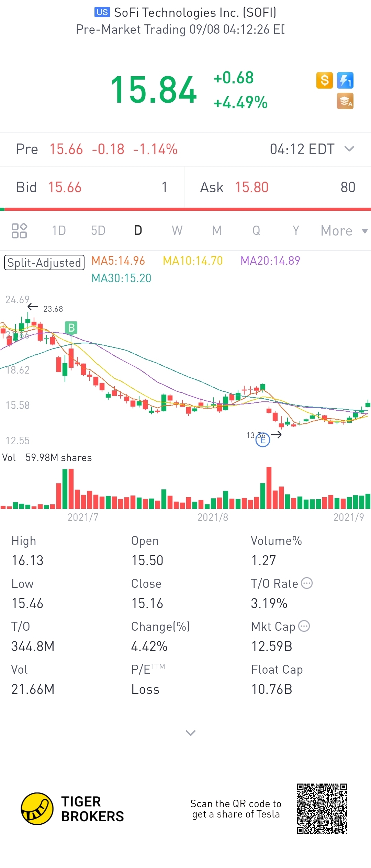The height and width of the screenshot is (868, 371).
Task: Tap the US market flag badge
Action: tap(102, 12)
